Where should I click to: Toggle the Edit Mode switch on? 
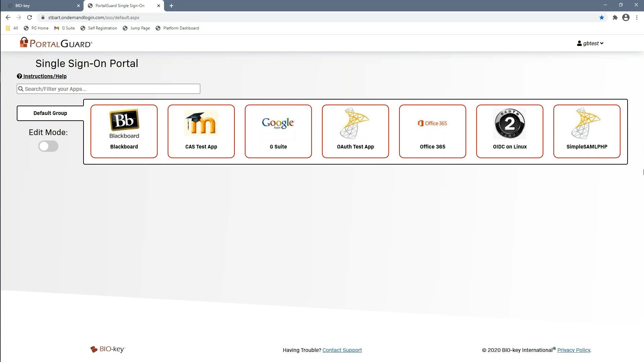point(48,146)
